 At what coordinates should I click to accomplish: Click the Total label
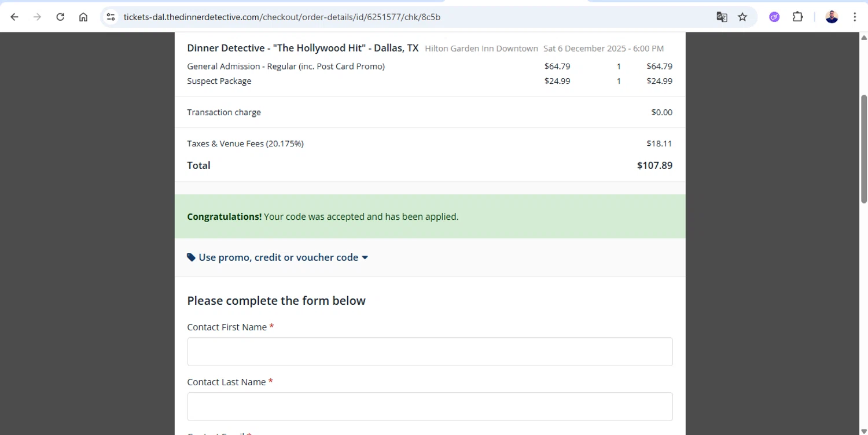point(198,165)
